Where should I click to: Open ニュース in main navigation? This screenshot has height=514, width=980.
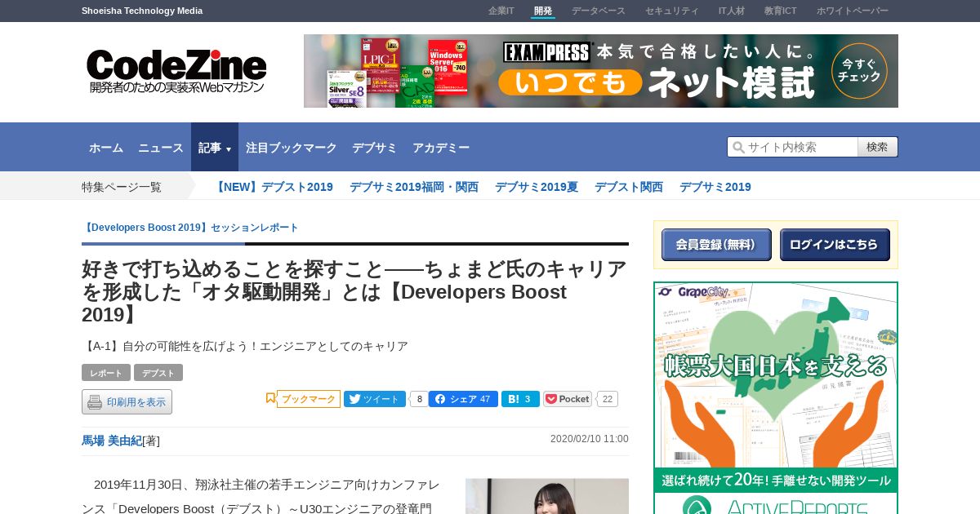[161, 148]
